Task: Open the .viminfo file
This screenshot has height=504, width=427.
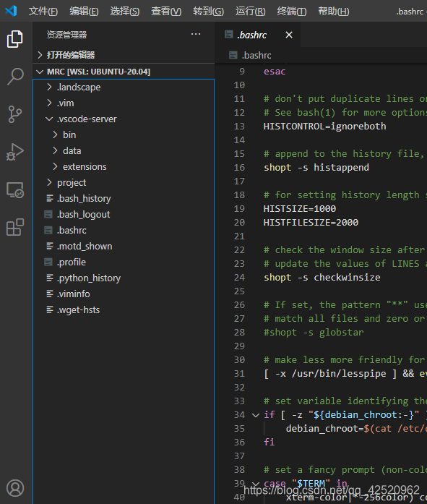Action: 124,294
